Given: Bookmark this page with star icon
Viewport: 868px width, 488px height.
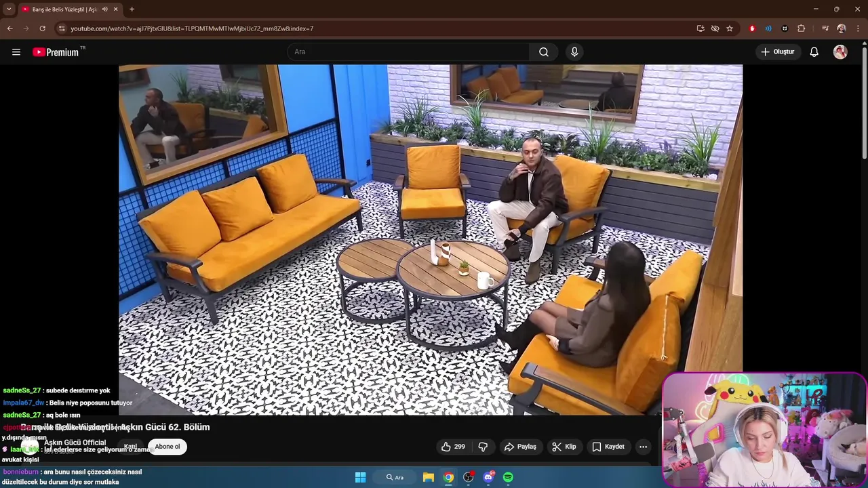Looking at the screenshot, I should click(x=730, y=28).
